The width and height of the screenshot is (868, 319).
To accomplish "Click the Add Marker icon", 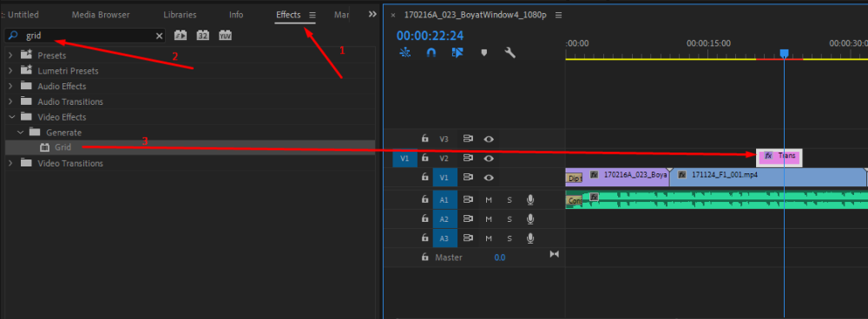I will pyautogui.click(x=483, y=53).
